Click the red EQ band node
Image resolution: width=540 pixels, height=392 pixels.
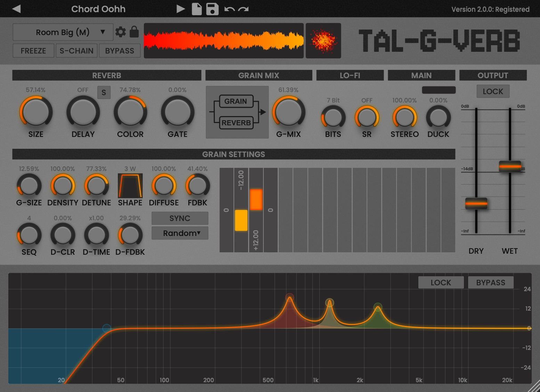coord(289,297)
